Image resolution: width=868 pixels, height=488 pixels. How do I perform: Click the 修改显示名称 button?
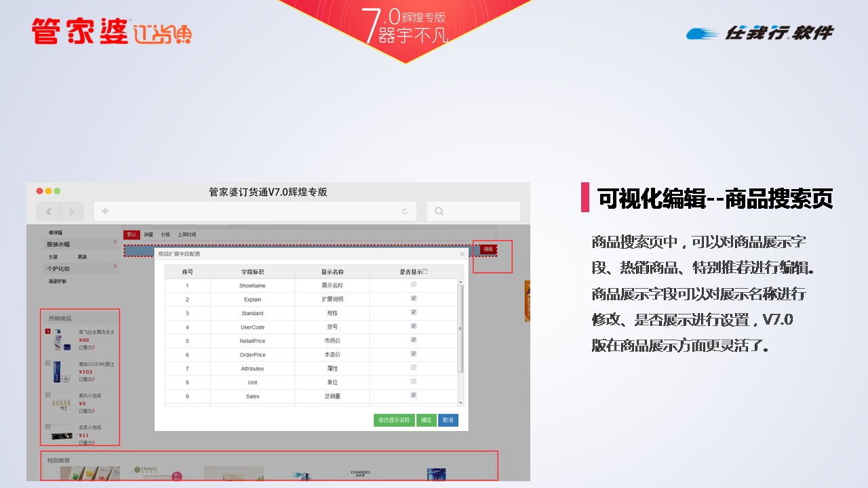click(x=394, y=420)
